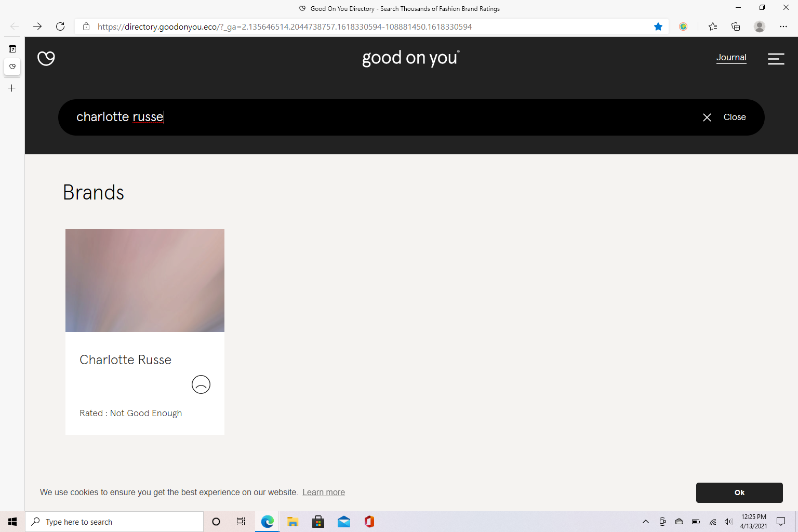This screenshot has height=532, width=798.
Task: Click the Type here to search box
Action: coord(114,522)
